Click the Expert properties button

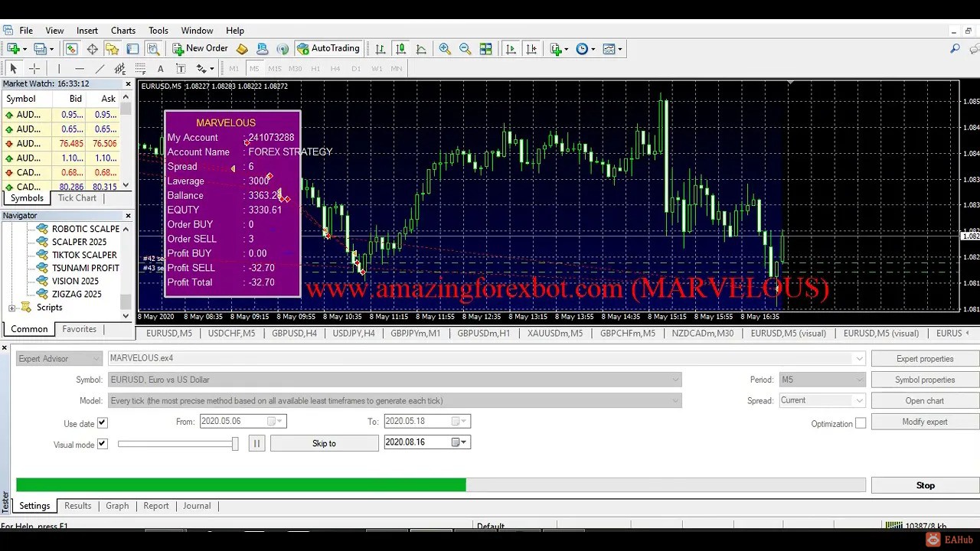[x=925, y=359]
